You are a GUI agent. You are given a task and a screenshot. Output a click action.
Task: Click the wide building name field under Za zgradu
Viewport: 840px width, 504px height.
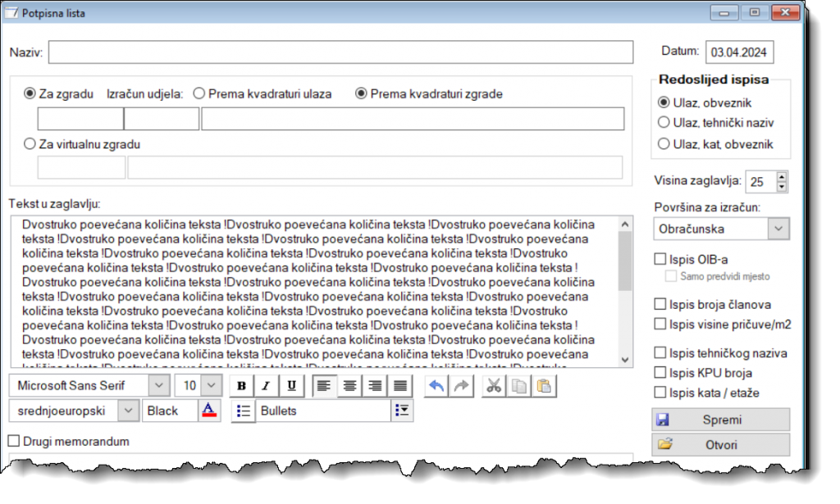pos(413,119)
